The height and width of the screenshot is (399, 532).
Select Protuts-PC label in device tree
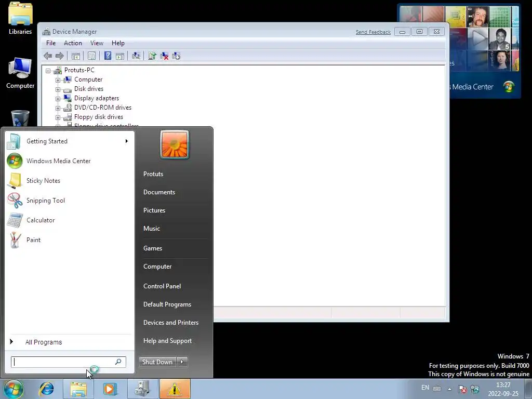tap(79, 70)
